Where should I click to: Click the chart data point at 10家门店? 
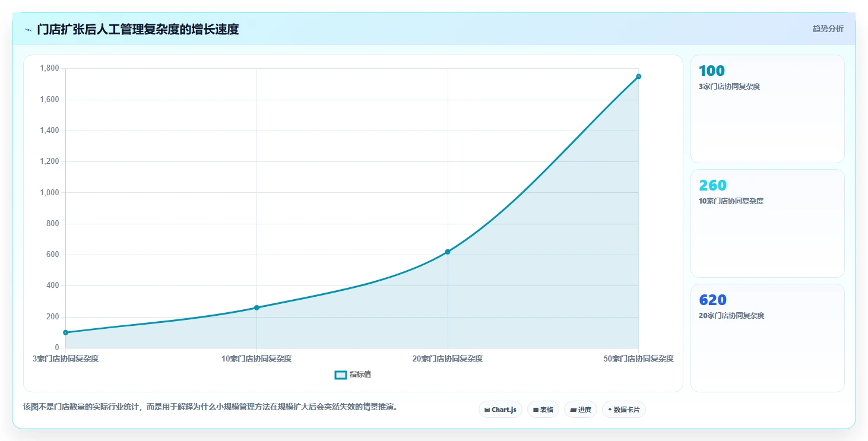pyautogui.click(x=256, y=307)
